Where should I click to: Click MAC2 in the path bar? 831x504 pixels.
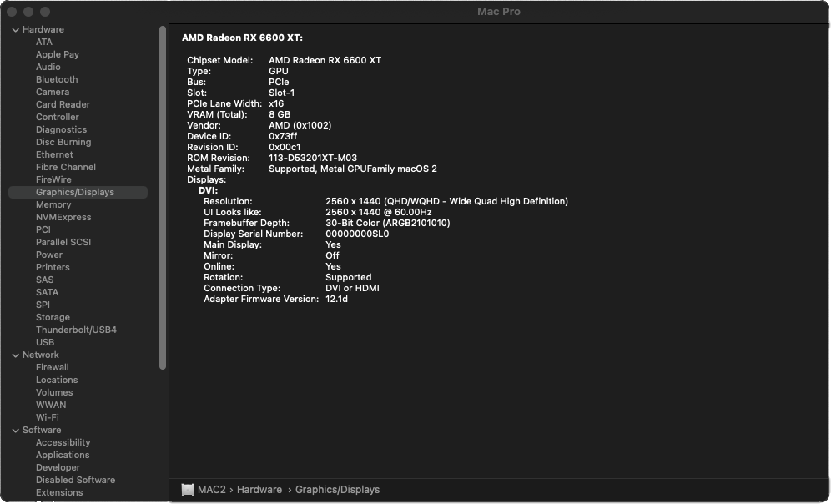tap(211, 490)
